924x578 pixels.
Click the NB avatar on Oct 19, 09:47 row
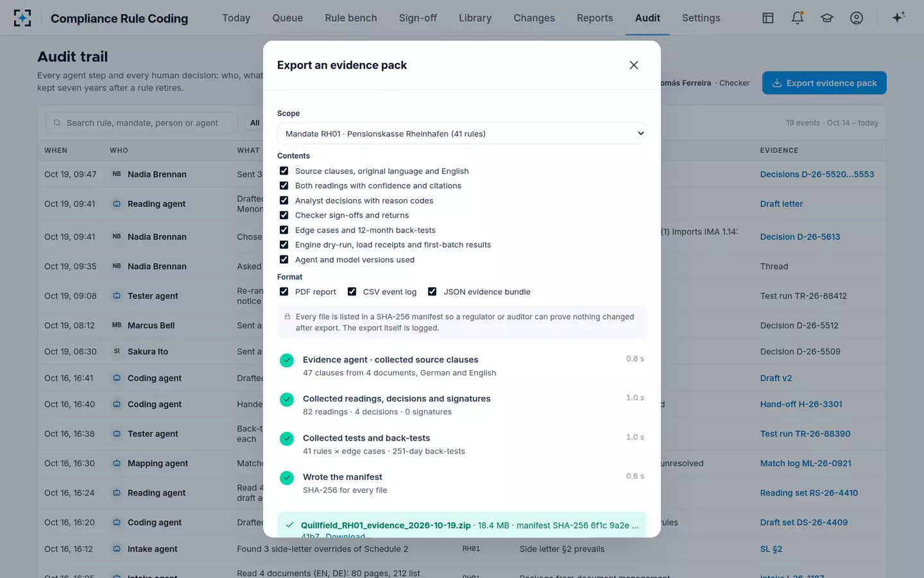(117, 174)
